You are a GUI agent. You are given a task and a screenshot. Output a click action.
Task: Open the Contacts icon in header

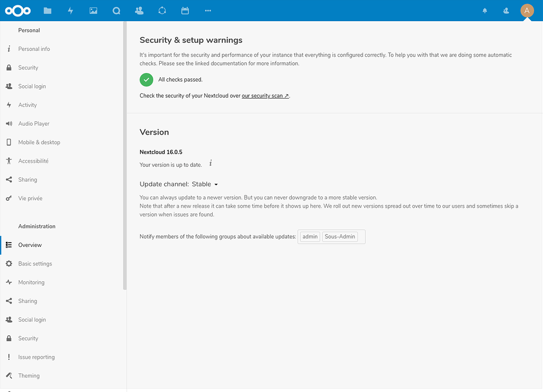point(139,11)
